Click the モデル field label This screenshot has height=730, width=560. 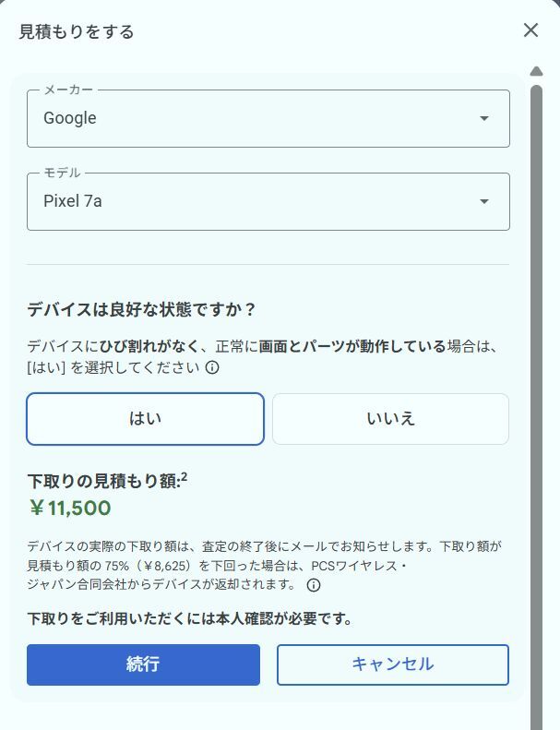[x=62, y=173]
